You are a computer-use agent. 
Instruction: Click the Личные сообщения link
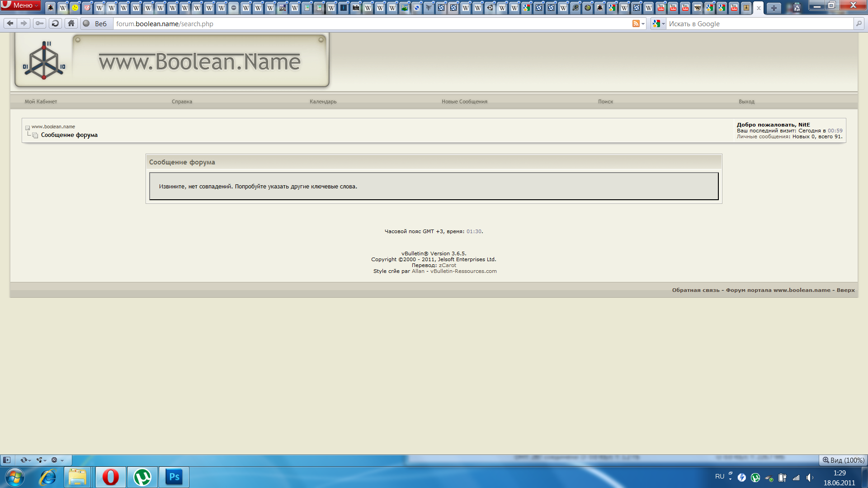pos(763,136)
